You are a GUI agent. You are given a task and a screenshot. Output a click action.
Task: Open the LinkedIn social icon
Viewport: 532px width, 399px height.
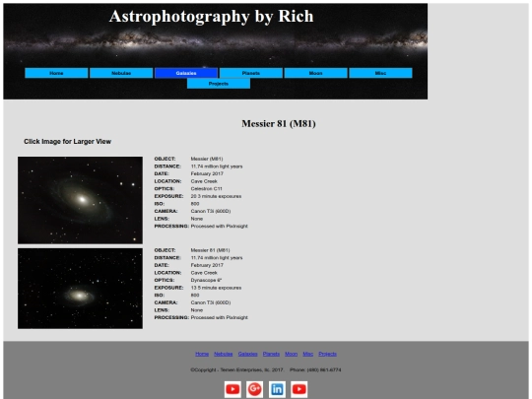(277, 389)
